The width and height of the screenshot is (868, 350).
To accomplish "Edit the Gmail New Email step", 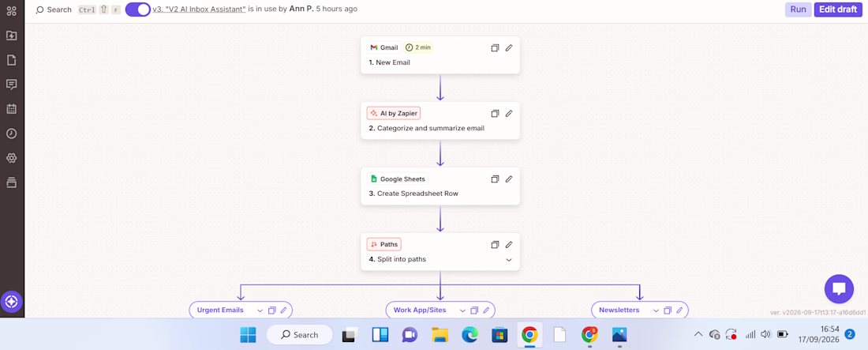I will 509,47.
